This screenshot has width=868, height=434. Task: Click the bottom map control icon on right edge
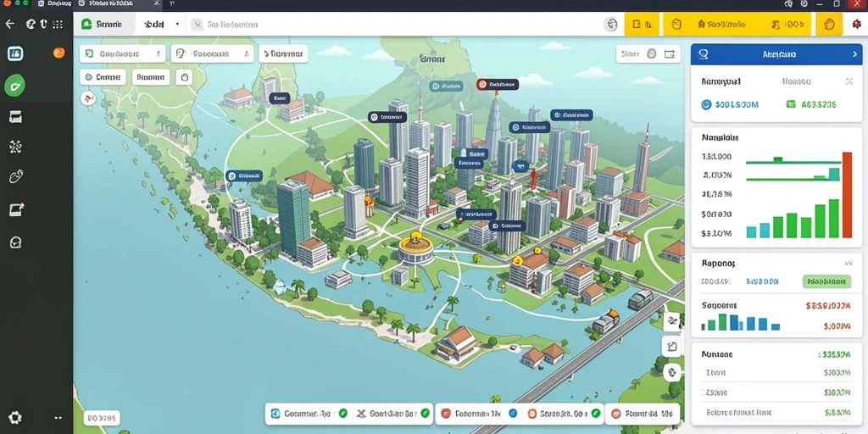coord(672,373)
